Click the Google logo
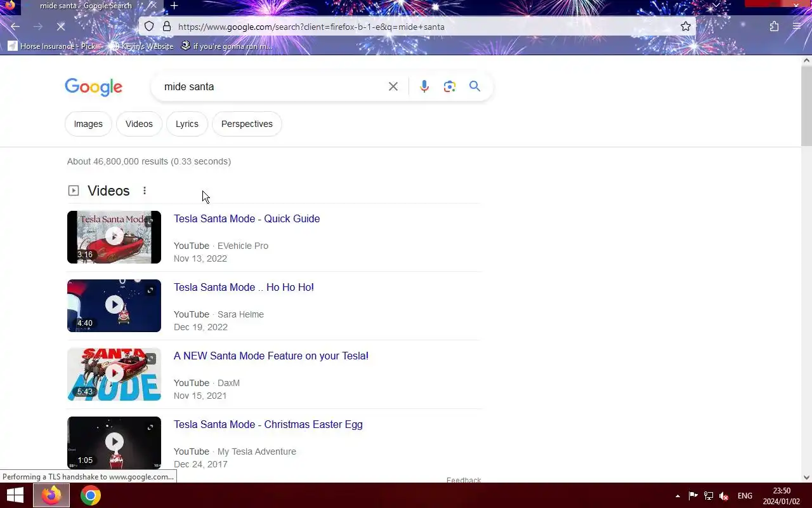The height and width of the screenshot is (508, 812). pos(93,87)
